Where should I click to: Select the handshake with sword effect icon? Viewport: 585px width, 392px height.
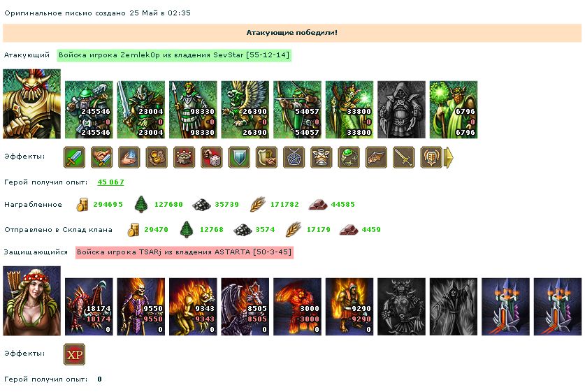102,157
